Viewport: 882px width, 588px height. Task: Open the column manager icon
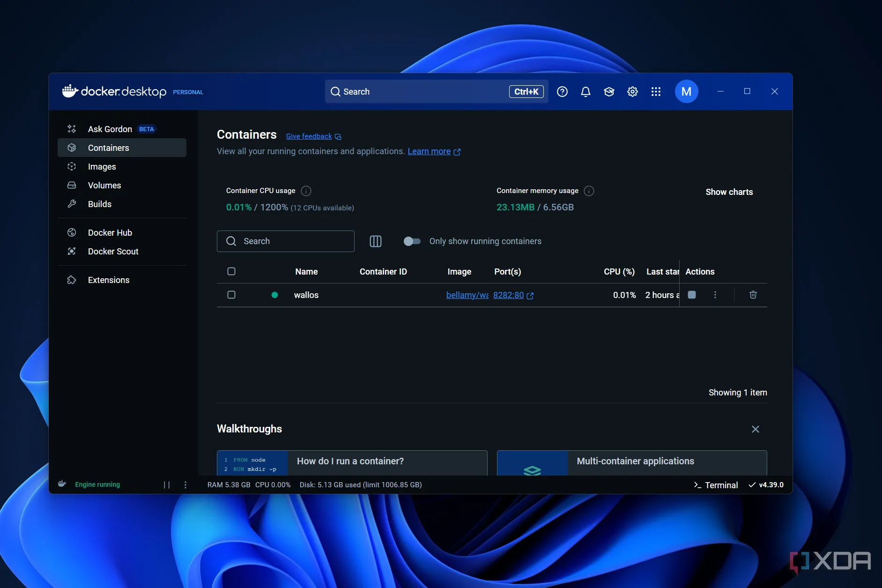376,241
